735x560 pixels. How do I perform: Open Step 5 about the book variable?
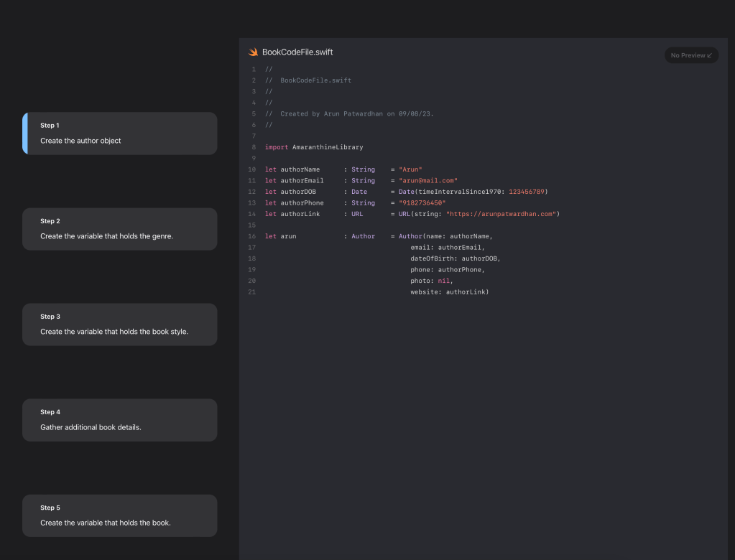coord(120,515)
